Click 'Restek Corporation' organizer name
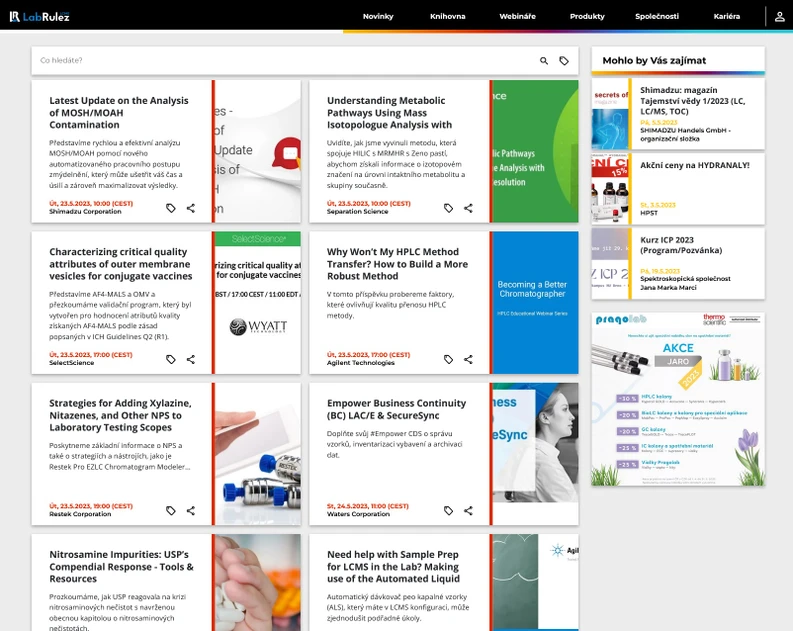Screen dimensions: 793x631 click(80, 514)
